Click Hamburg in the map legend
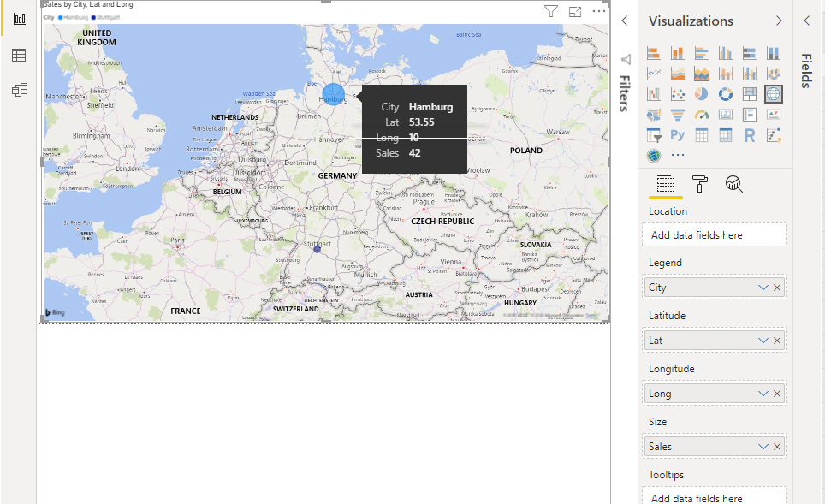Image resolution: width=825 pixels, height=504 pixels. click(73, 17)
